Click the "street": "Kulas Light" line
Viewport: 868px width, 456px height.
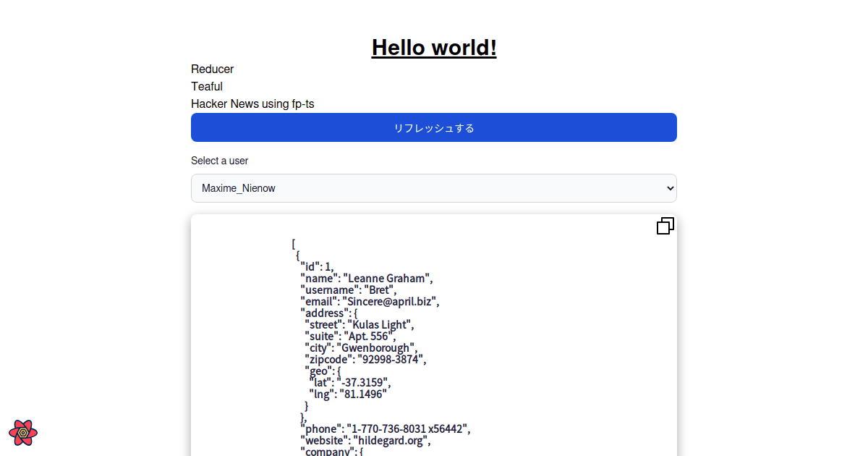(359, 325)
